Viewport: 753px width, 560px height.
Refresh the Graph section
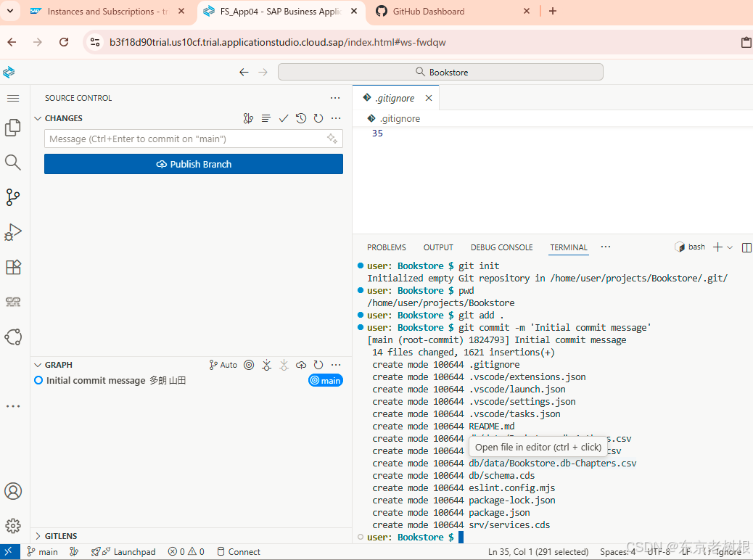click(x=318, y=365)
